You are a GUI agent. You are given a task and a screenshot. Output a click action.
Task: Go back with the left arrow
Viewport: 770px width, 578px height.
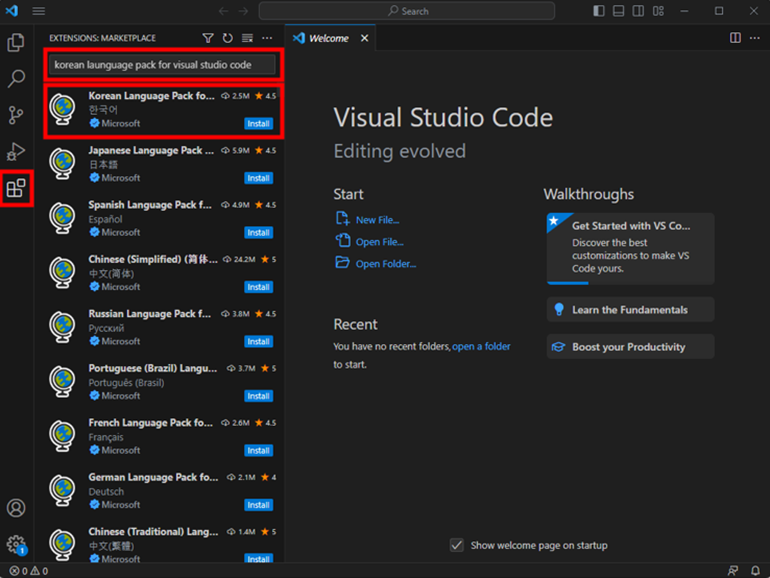point(223,11)
